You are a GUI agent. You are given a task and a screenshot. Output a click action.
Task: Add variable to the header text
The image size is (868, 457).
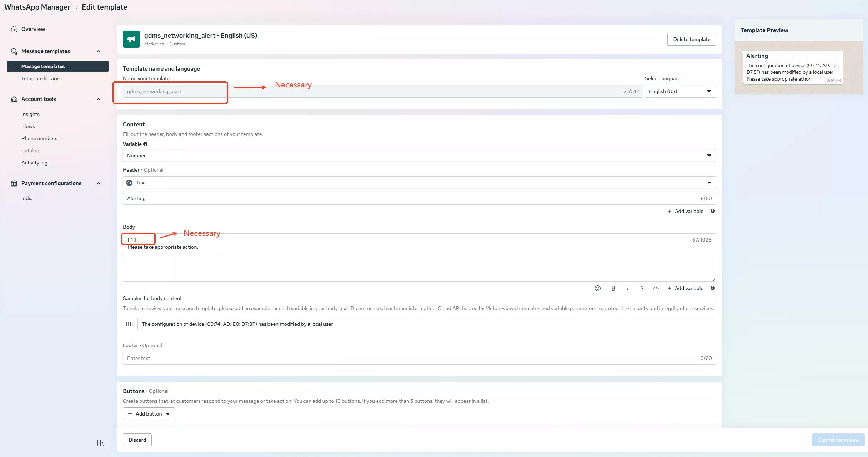point(686,211)
